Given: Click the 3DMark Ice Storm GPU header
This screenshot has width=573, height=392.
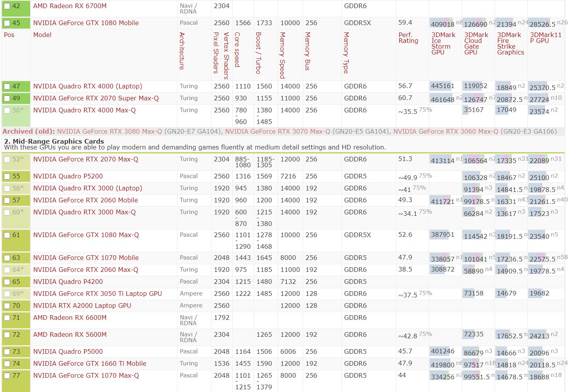Looking at the screenshot, I should pos(443,43).
